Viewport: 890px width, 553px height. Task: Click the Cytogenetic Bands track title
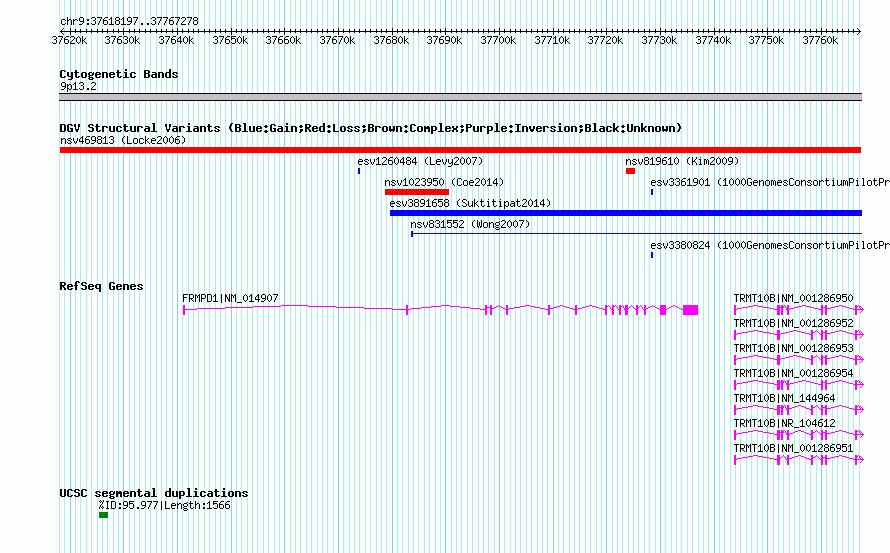click(x=119, y=74)
